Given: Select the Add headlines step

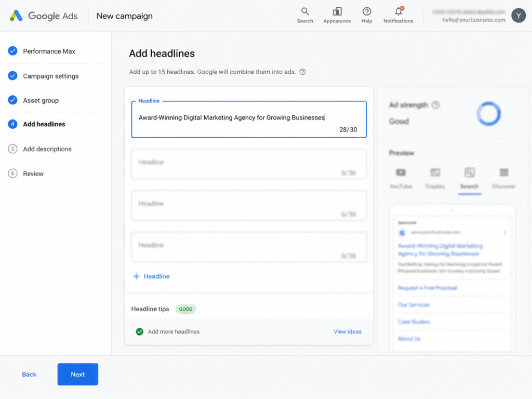Looking at the screenshot, I should coord(44,124).
